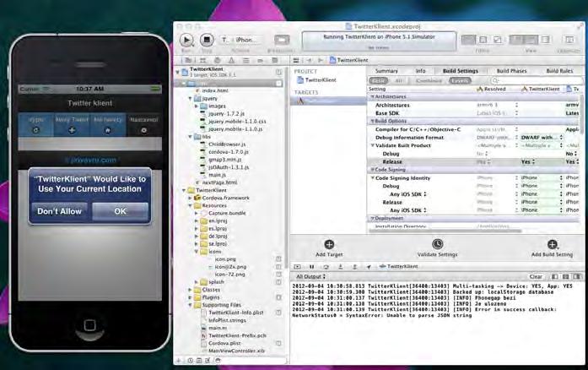Collapse the Architectures settings section
The height and width of the screenshot is (370, 588).
373,97
